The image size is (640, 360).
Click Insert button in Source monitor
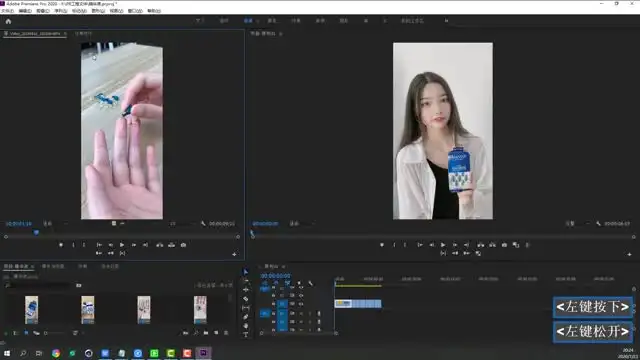click(x=160, y=245)
